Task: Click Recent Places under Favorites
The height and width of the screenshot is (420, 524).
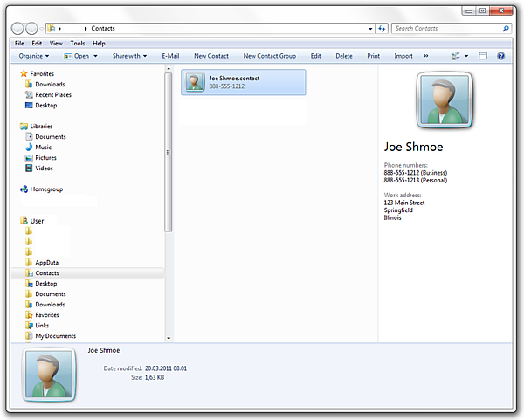Action: coord(52,95)
